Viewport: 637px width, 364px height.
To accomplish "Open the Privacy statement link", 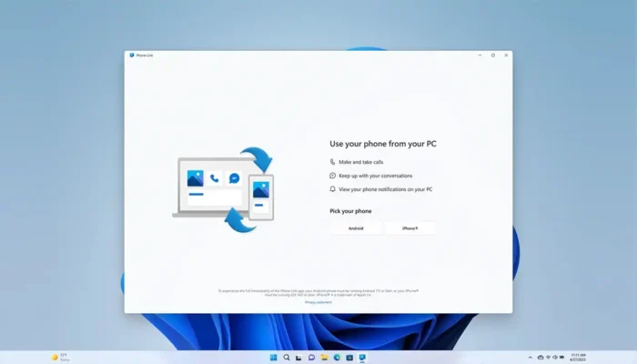I will pos(318,302).
